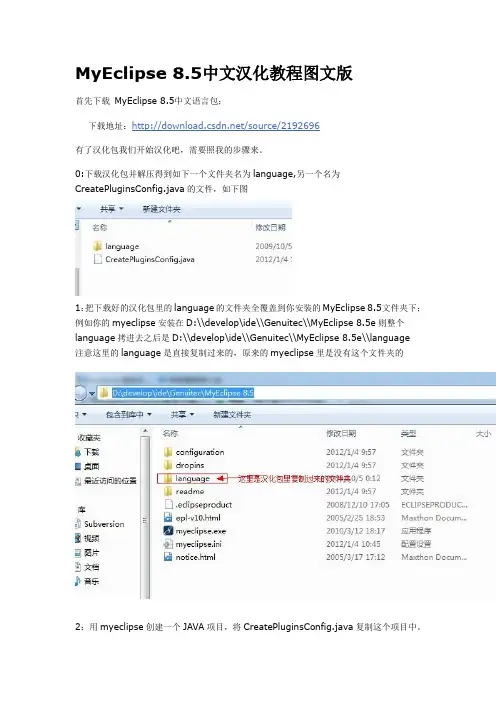The image size is (496, 702).
Task: Click the navigation pane scroll up arrow
Action: click(x=145, y=432)
